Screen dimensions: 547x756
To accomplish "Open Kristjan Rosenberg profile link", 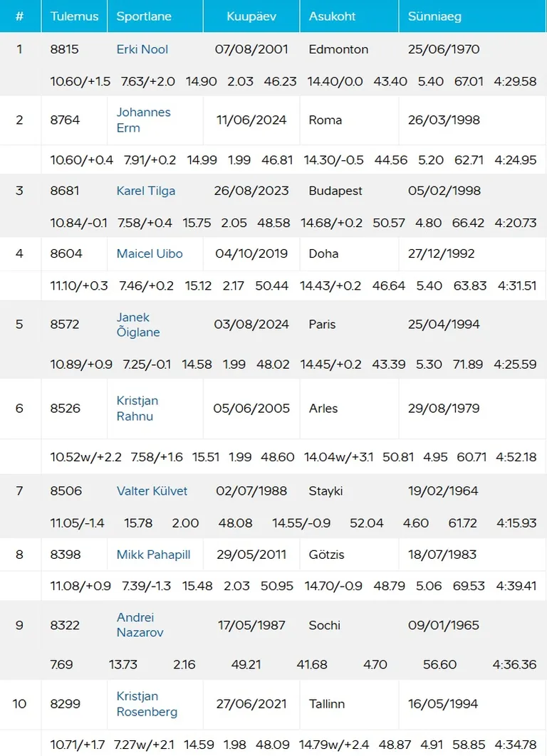I will coord(147,704).
